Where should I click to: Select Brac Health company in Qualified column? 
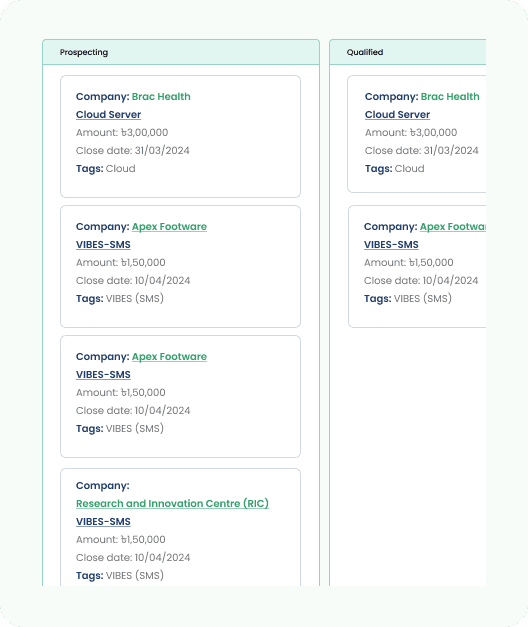click(450, 96)
